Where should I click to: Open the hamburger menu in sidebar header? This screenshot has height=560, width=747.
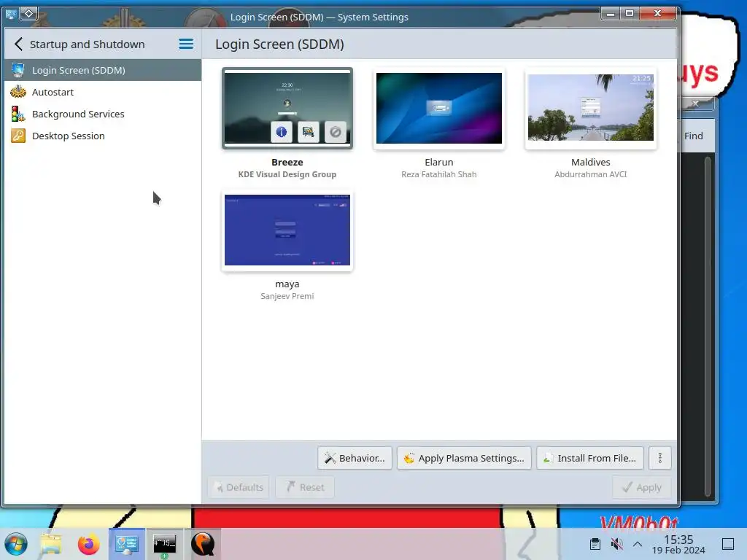pyautogui.click(x=186, y=44)
